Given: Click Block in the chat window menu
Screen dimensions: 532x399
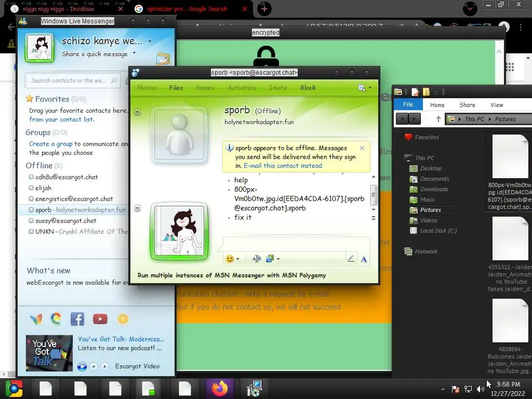Looking at the screenshot, I should pyautogui.click(x=308, y=88).
